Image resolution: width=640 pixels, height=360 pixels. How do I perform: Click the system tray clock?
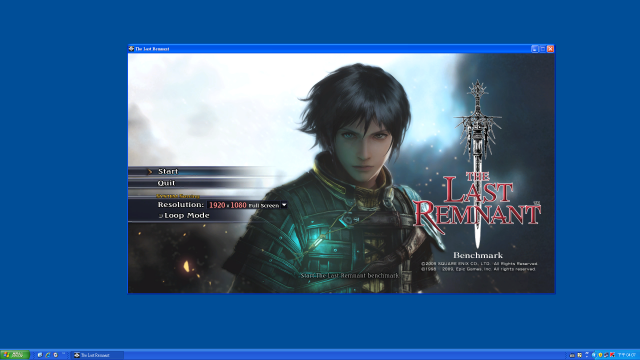(627, 355)
